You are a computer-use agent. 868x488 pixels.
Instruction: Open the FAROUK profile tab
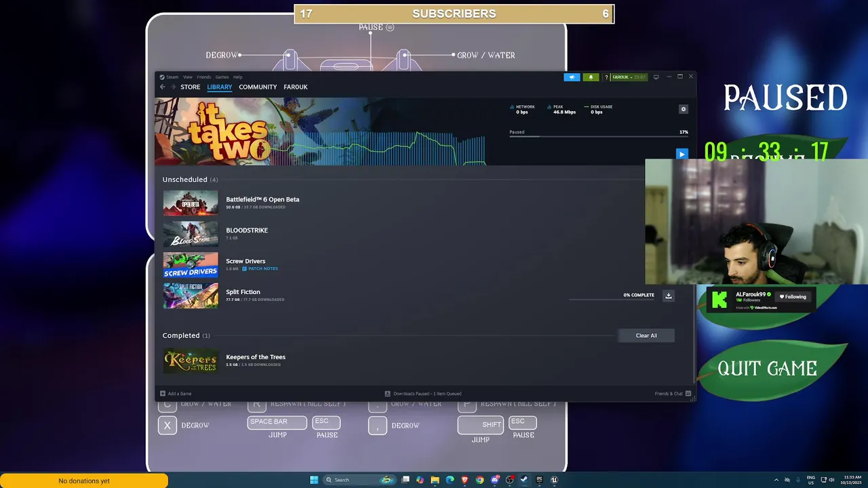[296, 87]
